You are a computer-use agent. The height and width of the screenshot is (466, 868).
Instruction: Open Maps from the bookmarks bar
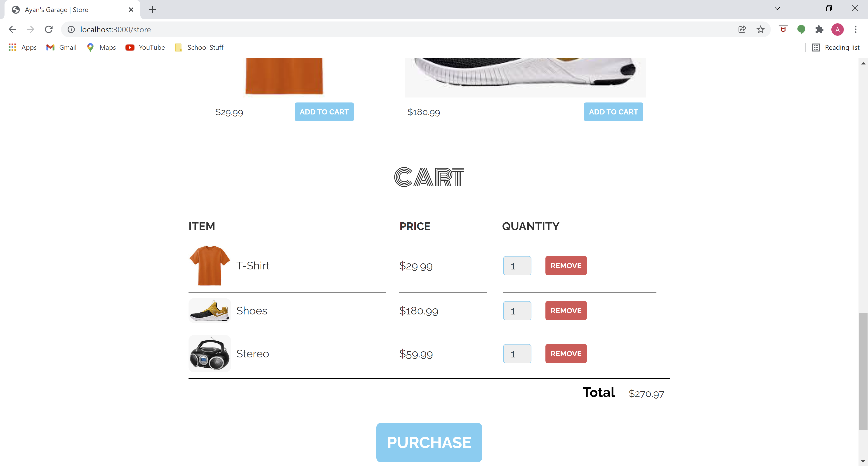(101, 47)
